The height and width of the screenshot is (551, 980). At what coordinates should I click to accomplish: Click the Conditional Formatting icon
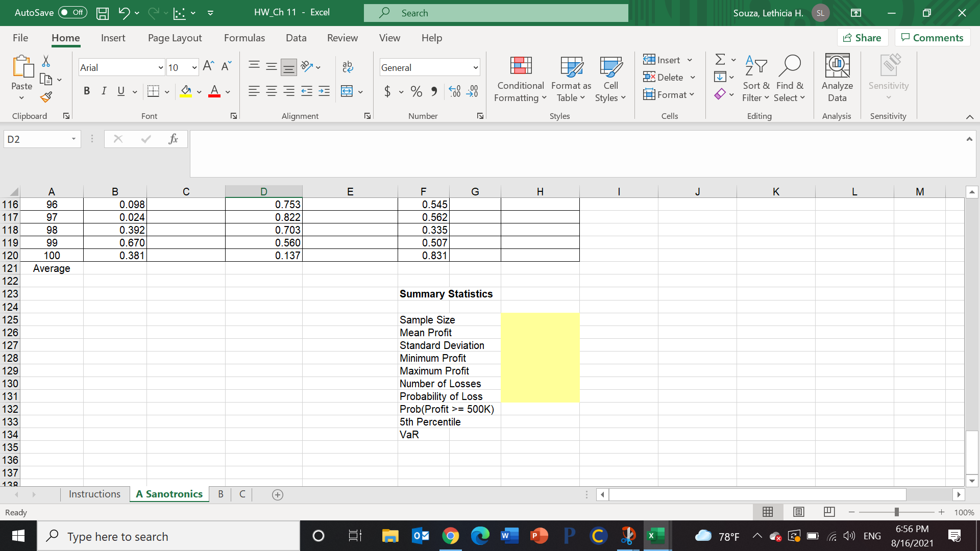point(521,66)
